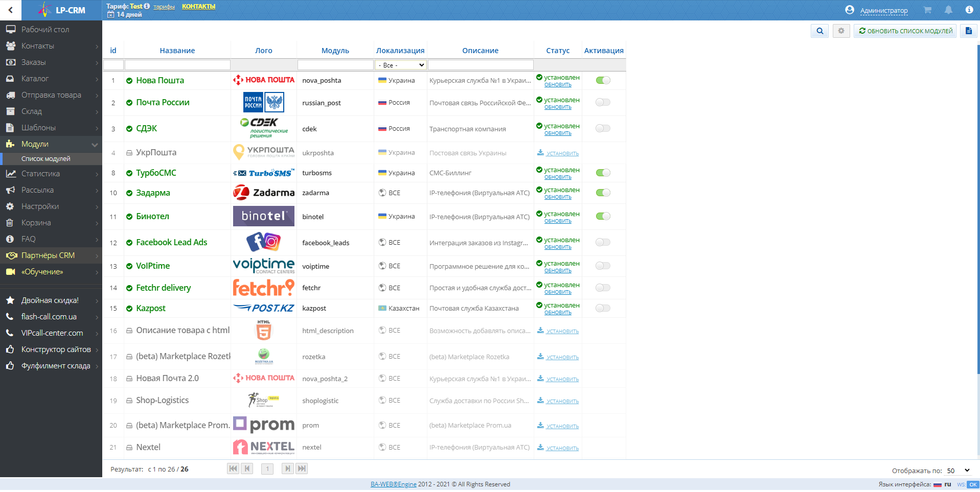Click the POST.KZ logo
Screen dimensions: 980x492
(x=264, y=308)
